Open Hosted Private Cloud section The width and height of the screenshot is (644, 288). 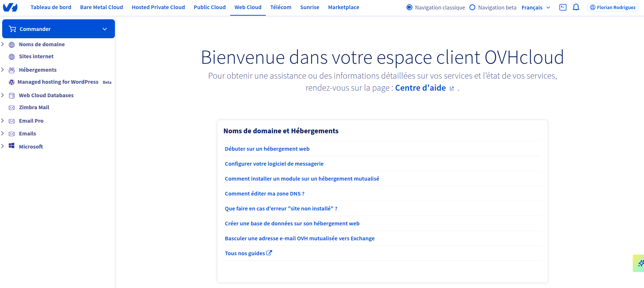(158, 7)
